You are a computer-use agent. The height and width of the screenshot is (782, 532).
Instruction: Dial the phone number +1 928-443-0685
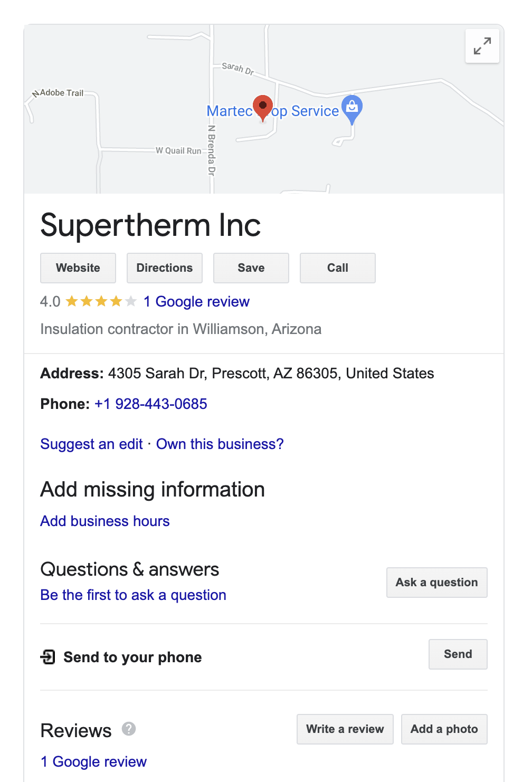pos(150,404)
